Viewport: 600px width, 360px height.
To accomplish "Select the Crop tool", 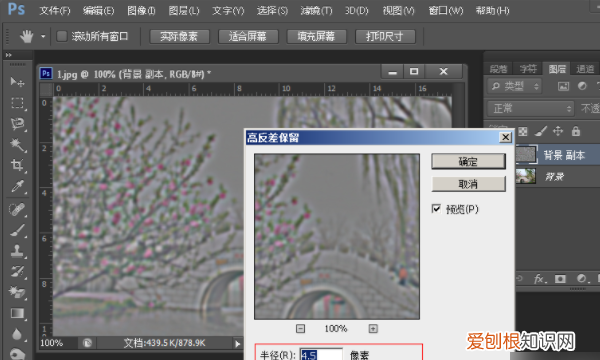I will (17, 165).
